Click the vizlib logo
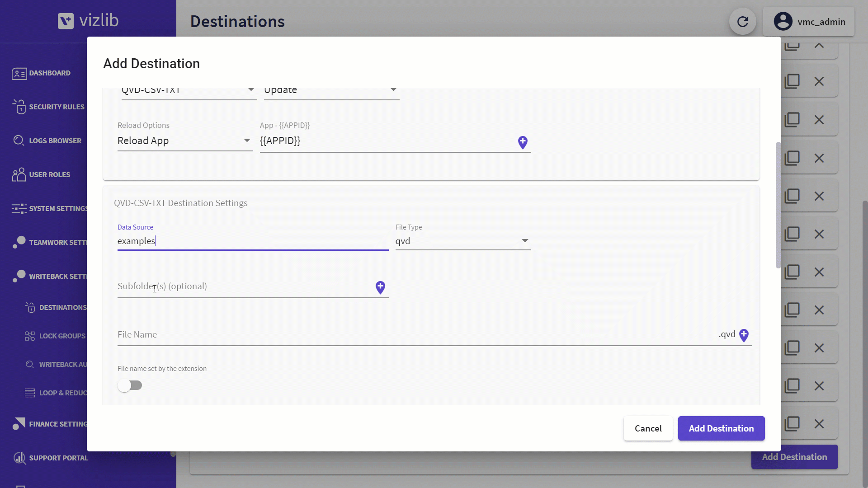 pyautogui.click(x=88, y=20)
